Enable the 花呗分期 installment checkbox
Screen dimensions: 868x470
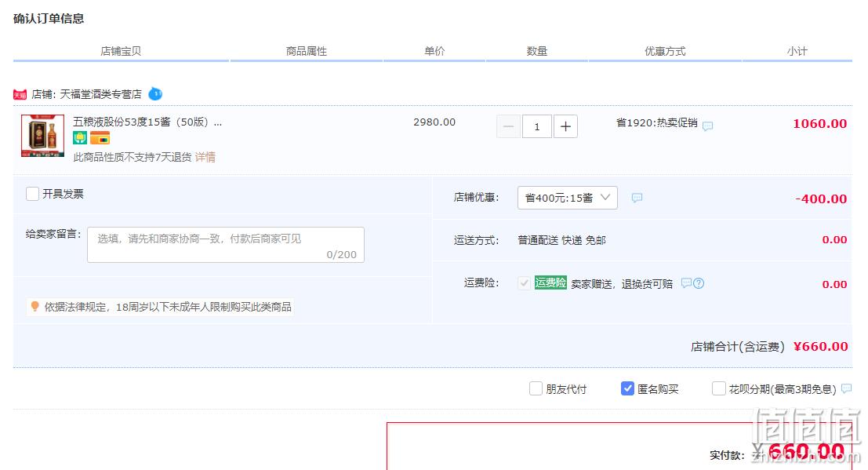(718, 388)
